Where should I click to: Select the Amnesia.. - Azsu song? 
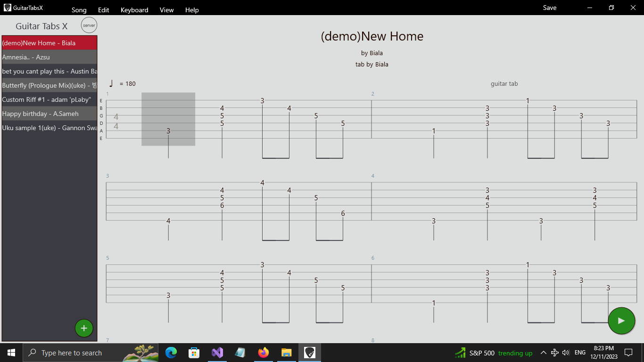pos(50,57)
